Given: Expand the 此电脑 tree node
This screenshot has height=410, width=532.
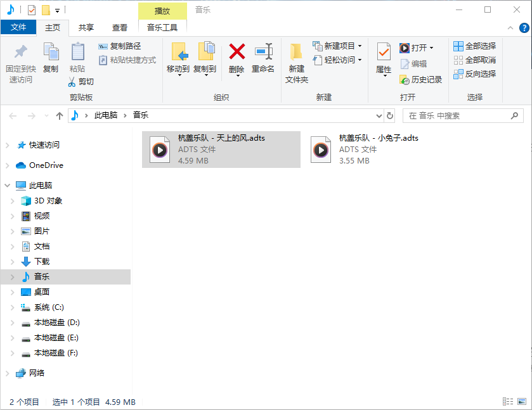Looking at the screenshot, I should click(6, 185).
